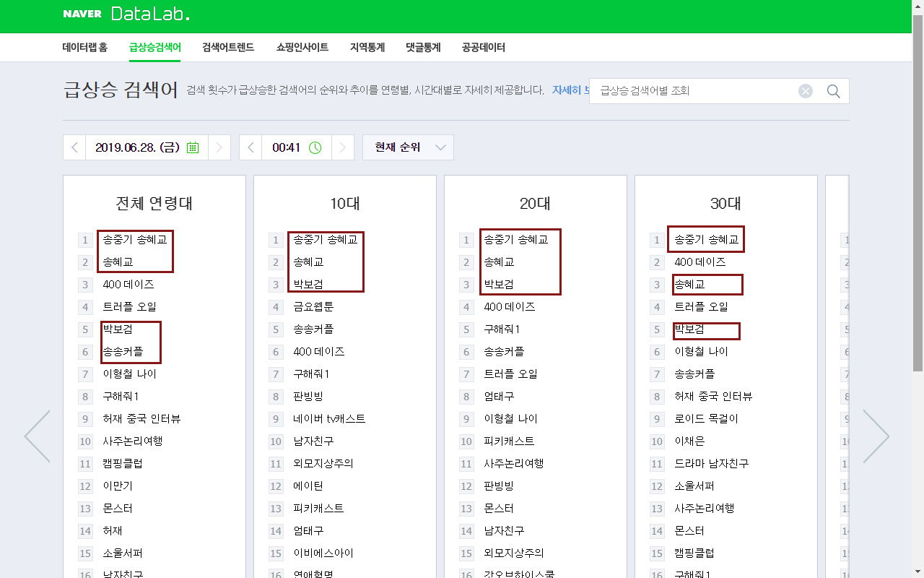Click the DataLab logo

[x=150, y=14]
